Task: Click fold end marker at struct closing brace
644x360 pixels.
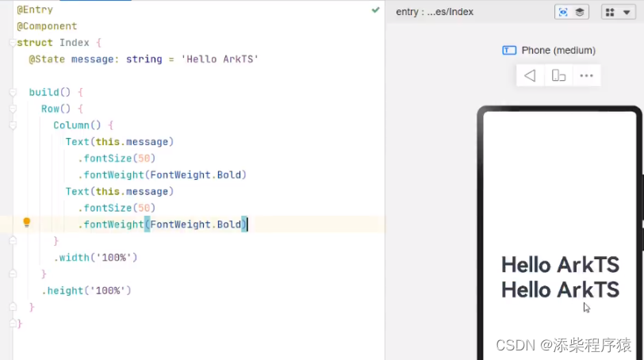Action: [x=13, y=324]
